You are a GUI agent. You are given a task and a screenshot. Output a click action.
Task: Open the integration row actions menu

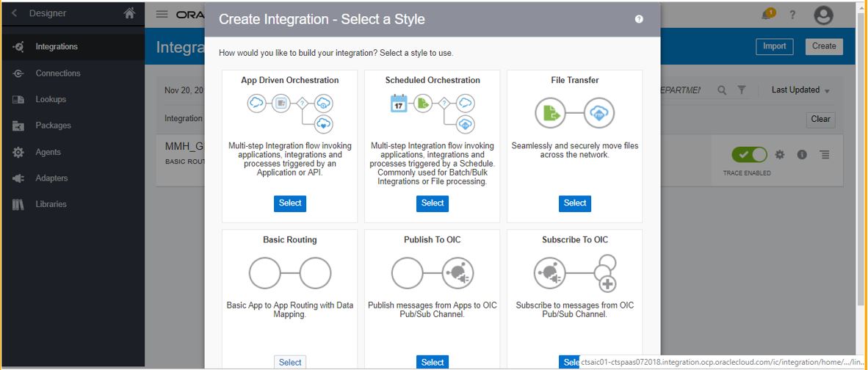(x=825, y=155)
